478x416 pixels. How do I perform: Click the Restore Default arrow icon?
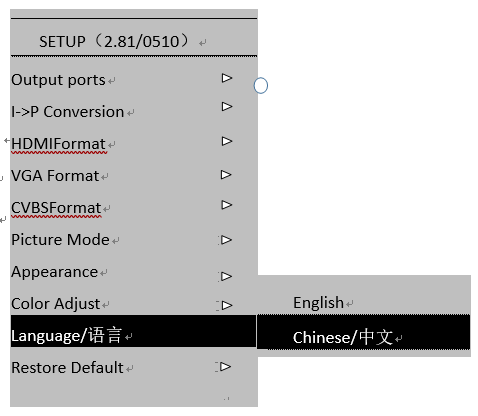(226, 367)
